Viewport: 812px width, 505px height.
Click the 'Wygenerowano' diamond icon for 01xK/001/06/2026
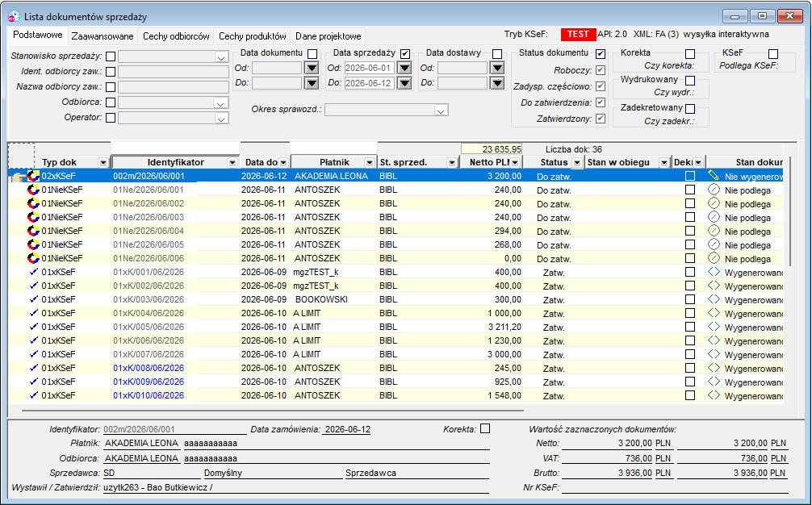[x=714, y=272]
